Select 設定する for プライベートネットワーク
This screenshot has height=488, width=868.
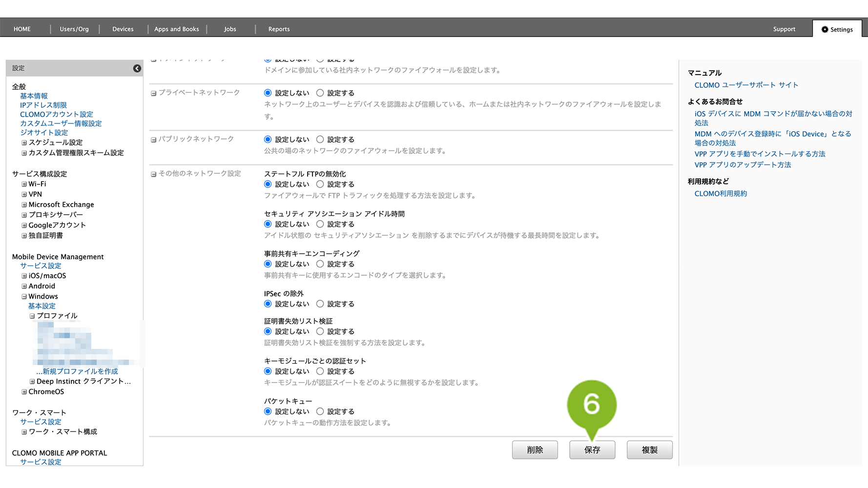click(x=320, y=93)
